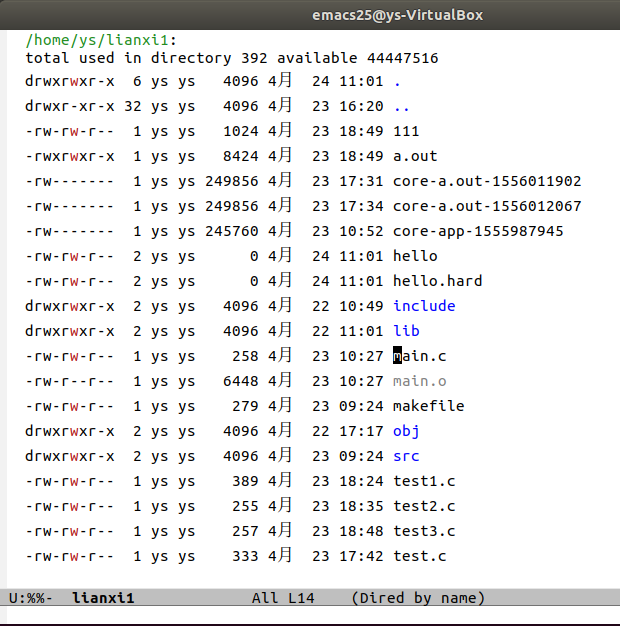Click the parent directory '..' entry
This screenshot has width=620, height=626.
click(401, 106)
